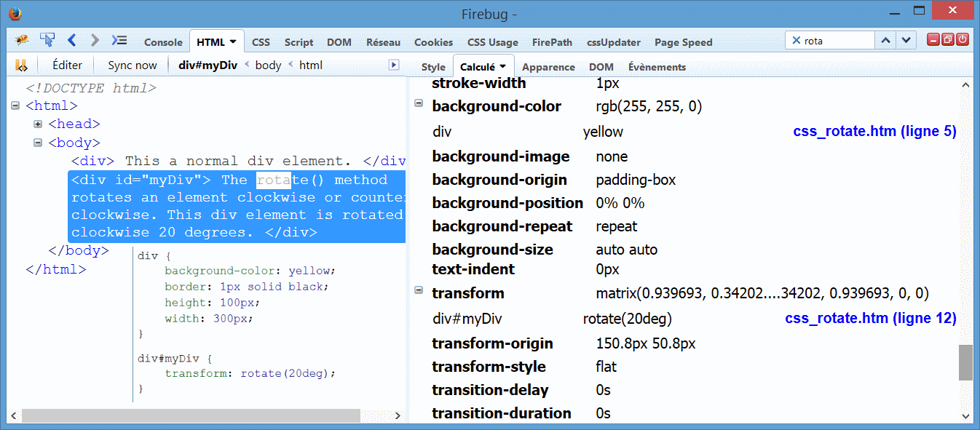Image resolution: width=980 pixels, height=430 pixels.
Task: Collapse the background-color computed property
Action: click(419, 103)
